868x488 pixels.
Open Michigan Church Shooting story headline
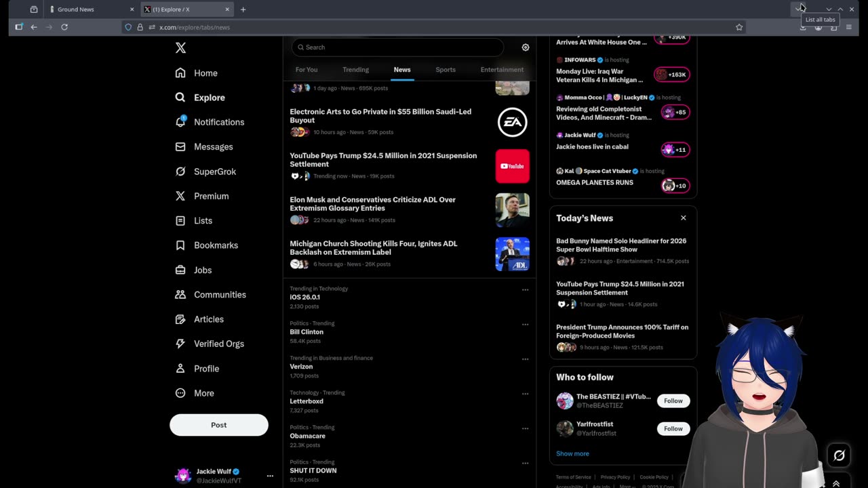pyautogui.click(x=374, y=248)
